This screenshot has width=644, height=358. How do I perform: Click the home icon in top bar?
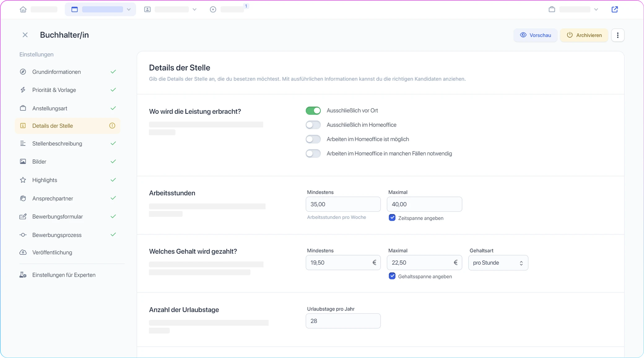pos(23,9)
